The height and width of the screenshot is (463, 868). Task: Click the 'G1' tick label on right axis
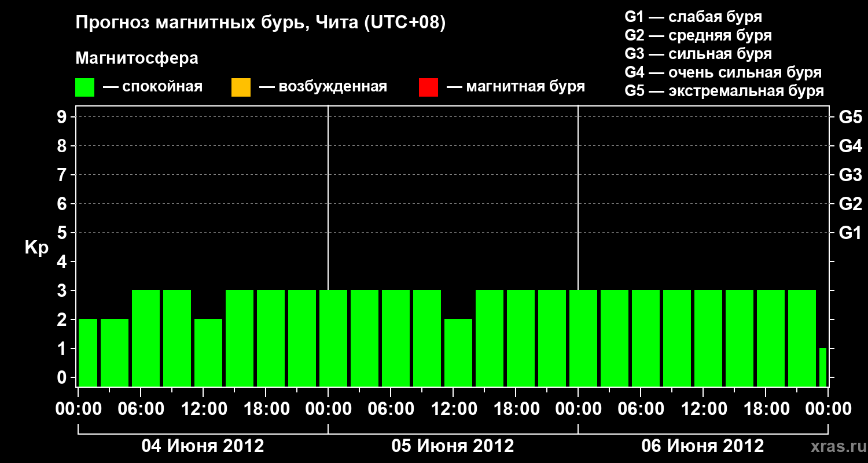pyautogui.click(x=851, y=233)
